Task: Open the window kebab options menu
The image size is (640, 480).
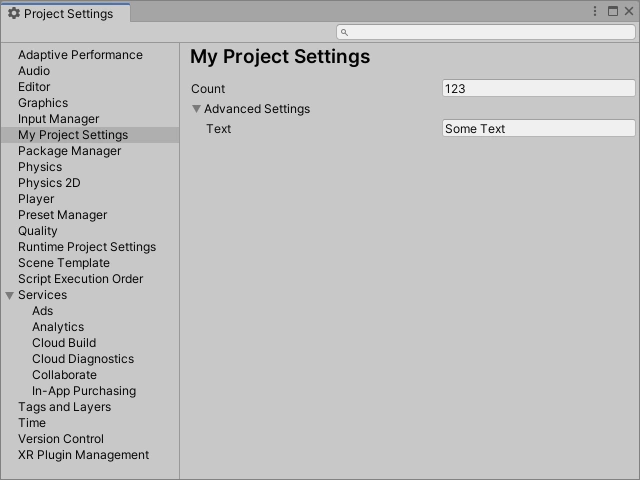Action: coord(597,12)
